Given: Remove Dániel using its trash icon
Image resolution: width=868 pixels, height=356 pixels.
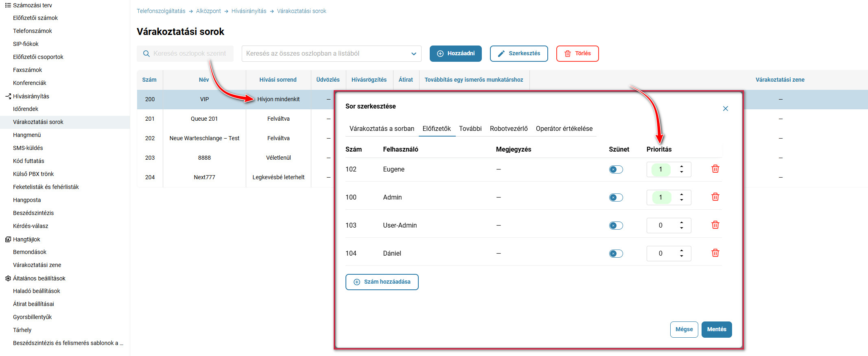Looking at the screenshot, I should (x=715, y=253).
